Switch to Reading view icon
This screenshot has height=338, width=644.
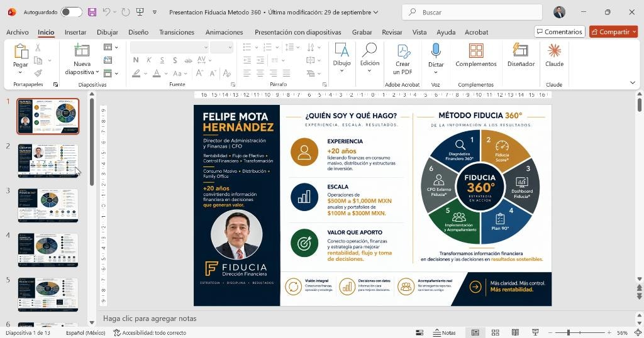point(516,333)
